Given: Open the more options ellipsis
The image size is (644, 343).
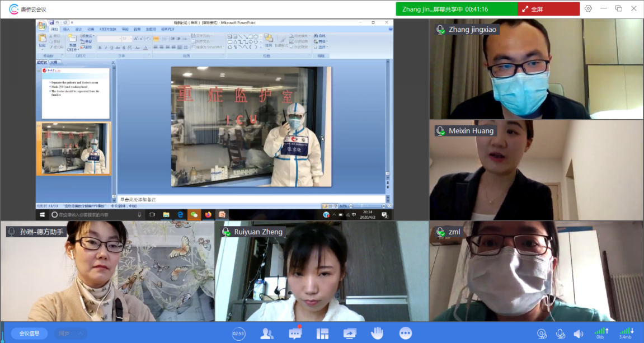Looking at the screenshot, I should 405,333.
